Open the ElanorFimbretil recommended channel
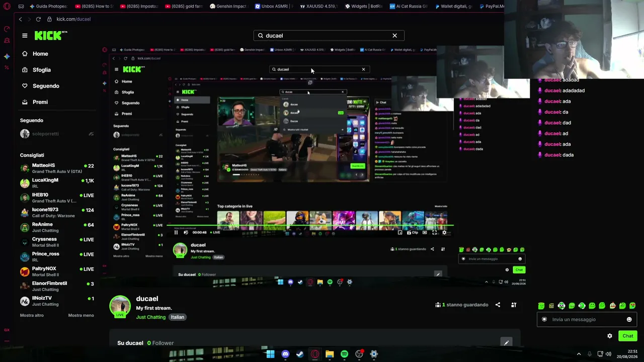644x362 pixels. tap(57, 286)
